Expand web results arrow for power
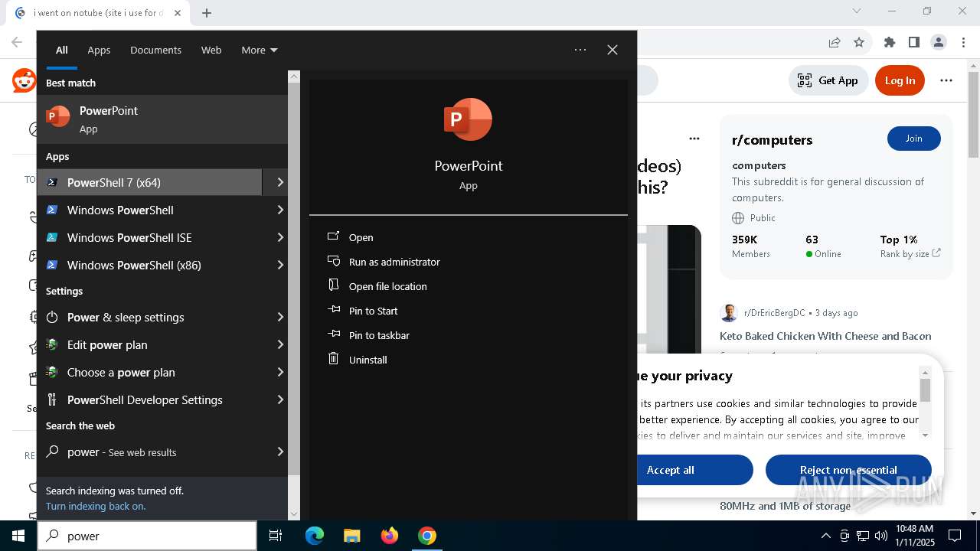This screenshot has width=980, height=551. pos(280,452)
